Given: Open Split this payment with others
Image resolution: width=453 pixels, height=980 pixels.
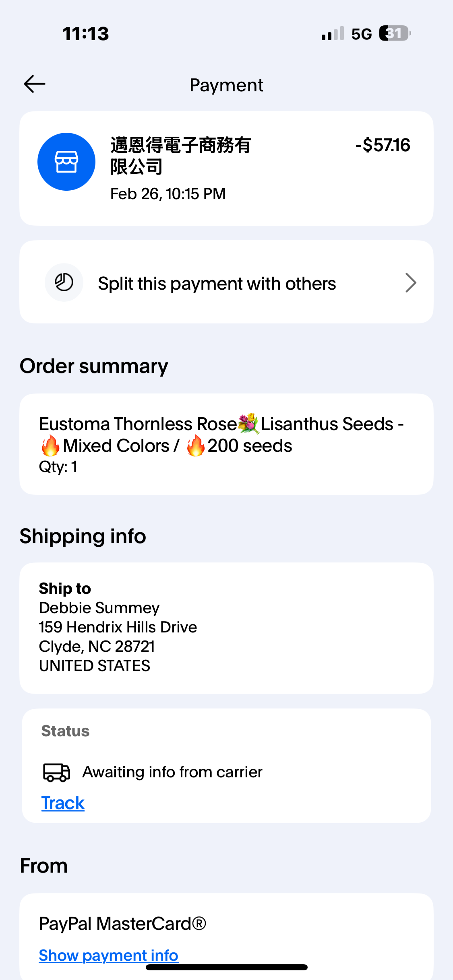Looking at the screenshot, I should tap(217, 283).
